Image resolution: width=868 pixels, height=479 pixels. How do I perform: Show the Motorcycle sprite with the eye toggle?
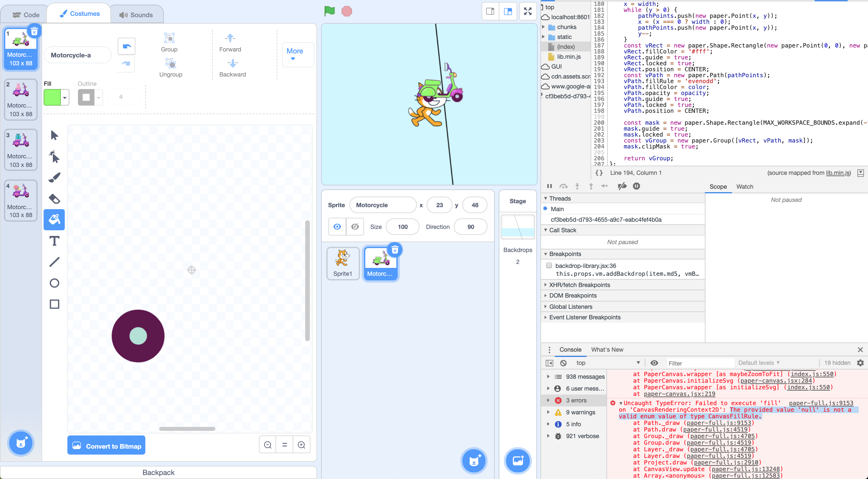tap(337, 227)
